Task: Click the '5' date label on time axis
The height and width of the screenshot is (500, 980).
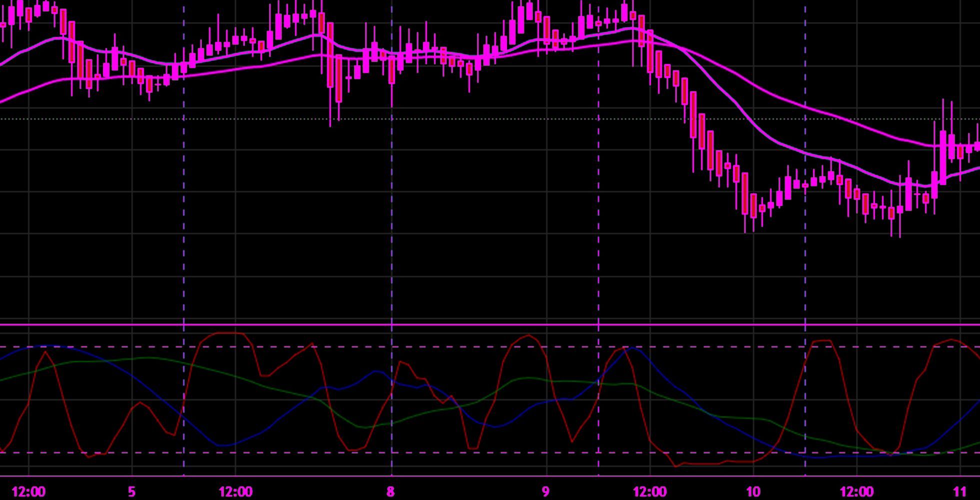Action: (x=131, y=492)
